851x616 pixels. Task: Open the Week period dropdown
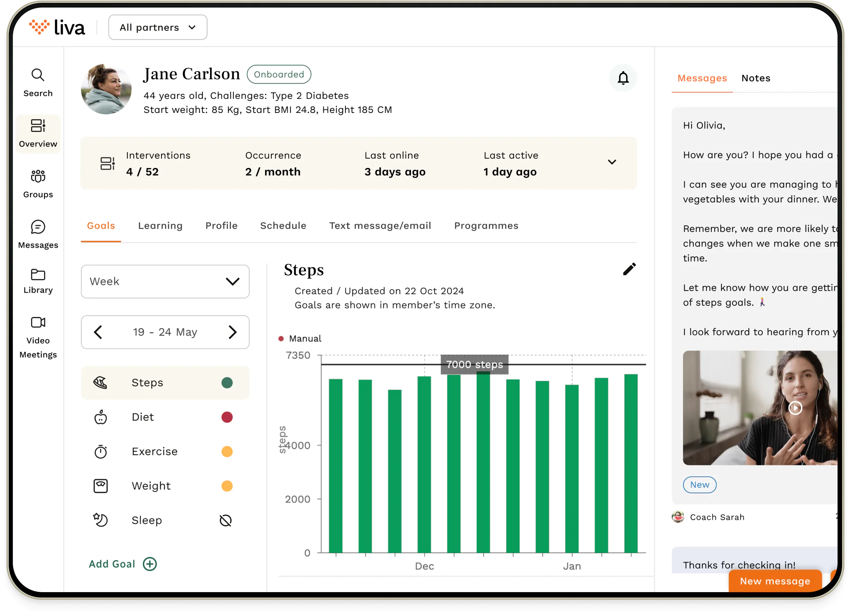(x=165, y=282)
